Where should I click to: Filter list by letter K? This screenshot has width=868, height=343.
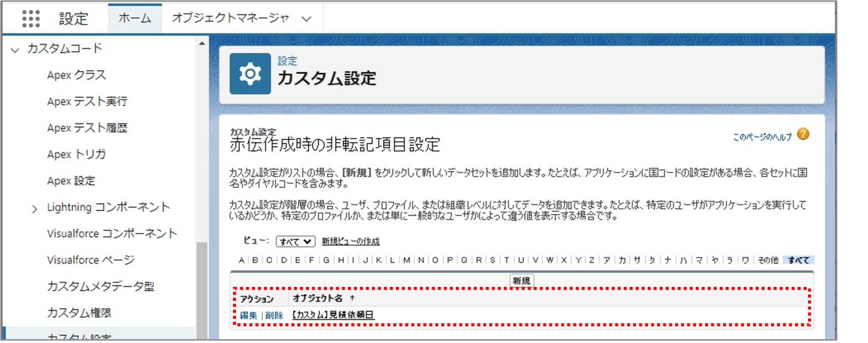379,260
